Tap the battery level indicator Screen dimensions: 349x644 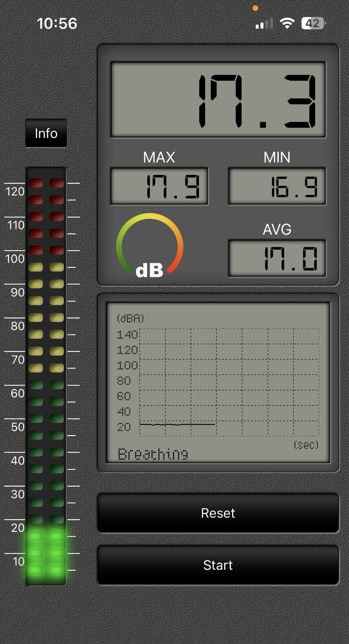[313, 24]
